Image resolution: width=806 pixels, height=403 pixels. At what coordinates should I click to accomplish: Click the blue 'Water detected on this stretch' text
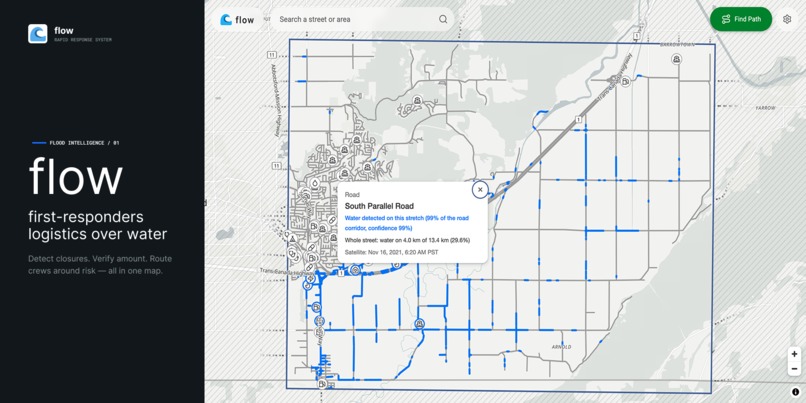(x=407, y=223)
